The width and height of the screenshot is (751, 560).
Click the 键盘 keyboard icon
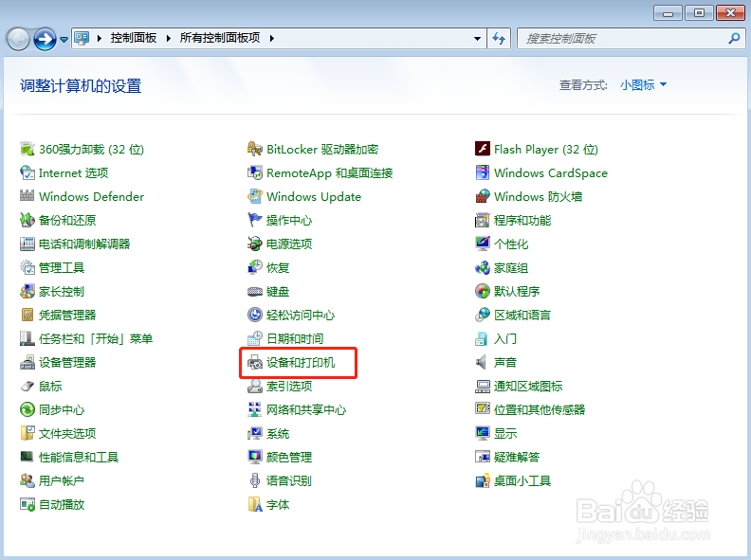[x=255, y=291]
